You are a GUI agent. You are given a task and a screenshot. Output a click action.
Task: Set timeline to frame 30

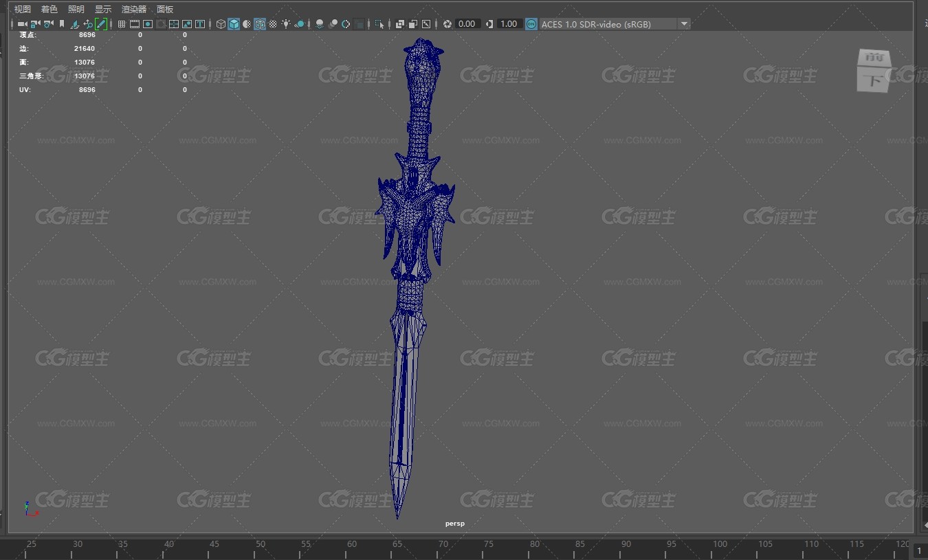click(77, 544)
